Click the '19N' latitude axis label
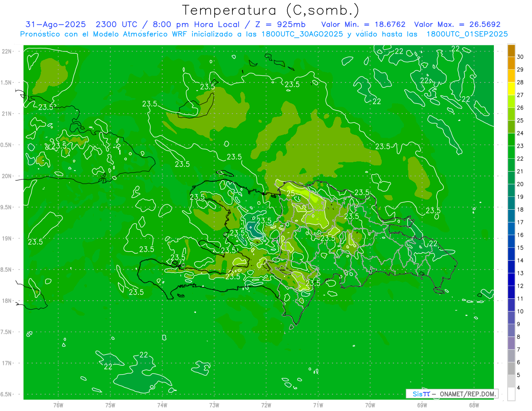This screenshot has height=411, width=532. pyautogui.click(x=7, y=239)
